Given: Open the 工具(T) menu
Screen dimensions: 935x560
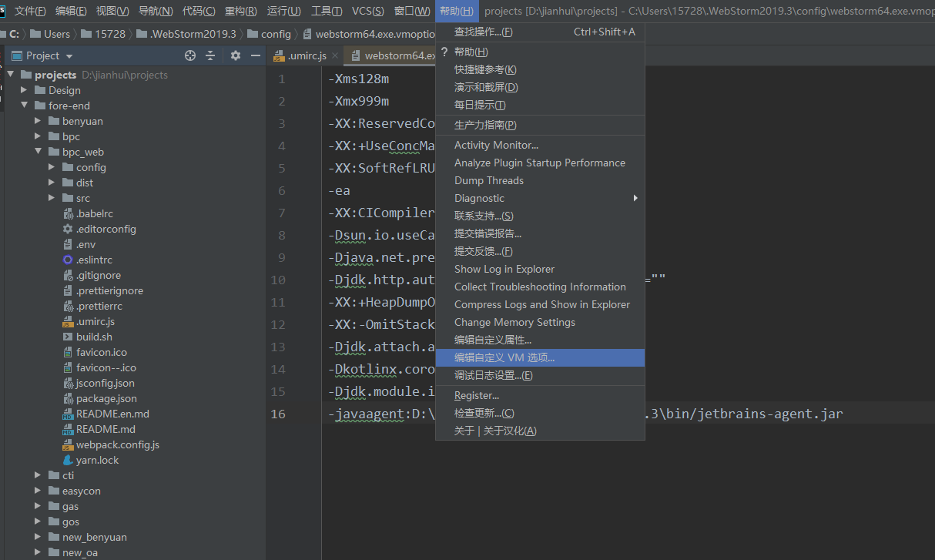Looking at the screenshot, I should tap(327, 11).
